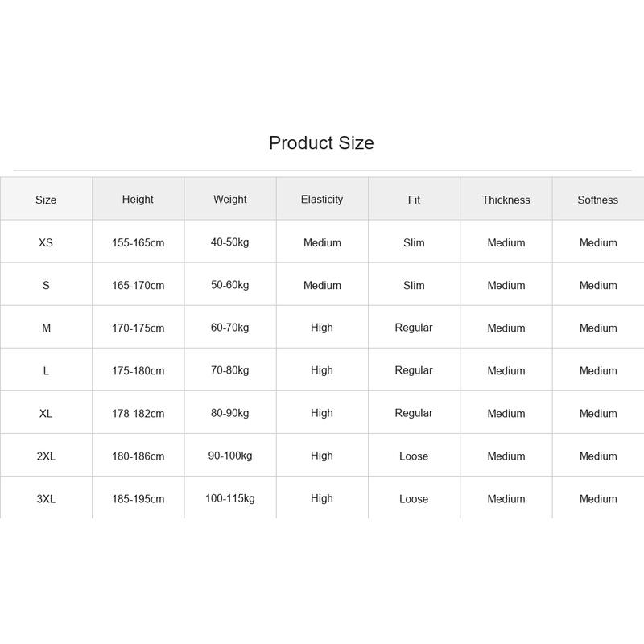Click the XS size cell

click(x=46, y=242)
